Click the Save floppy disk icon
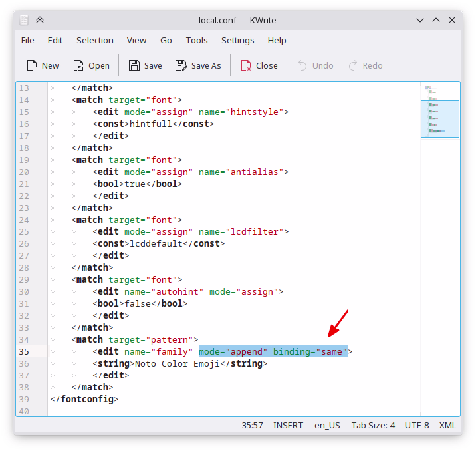Image resolution: width=476 pixels, height=451 pixels. tap(134, 65)
